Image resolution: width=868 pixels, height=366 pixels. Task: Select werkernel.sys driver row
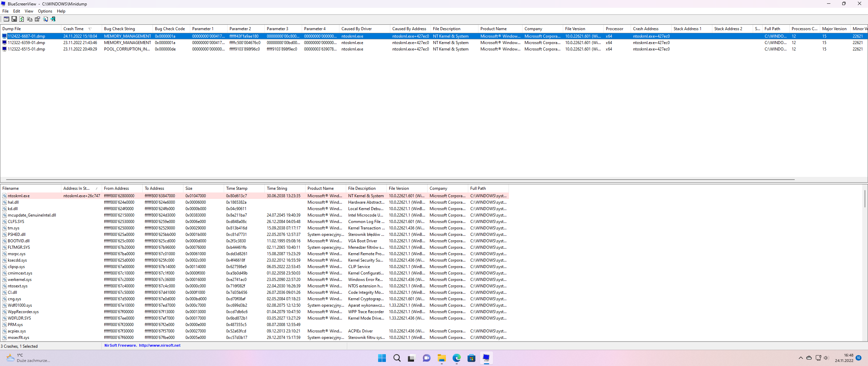(x=254, y=280)
